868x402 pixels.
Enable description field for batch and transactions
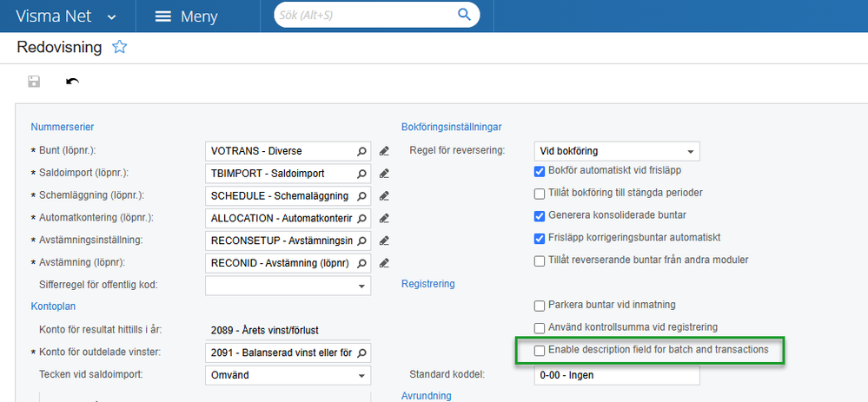(540, 351)
